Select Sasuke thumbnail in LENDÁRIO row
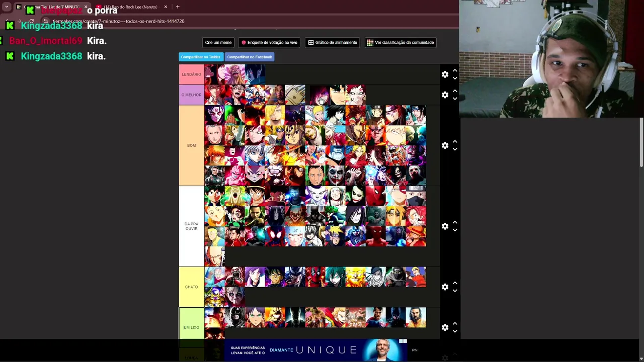The height and width of the screenshot is (362, 644). pyautogui.click(x=255, y=74)
